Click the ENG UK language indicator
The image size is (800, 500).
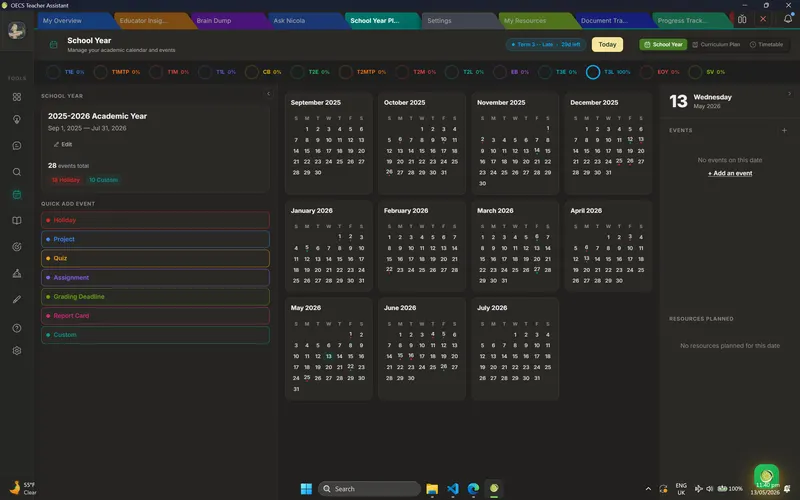681,489
